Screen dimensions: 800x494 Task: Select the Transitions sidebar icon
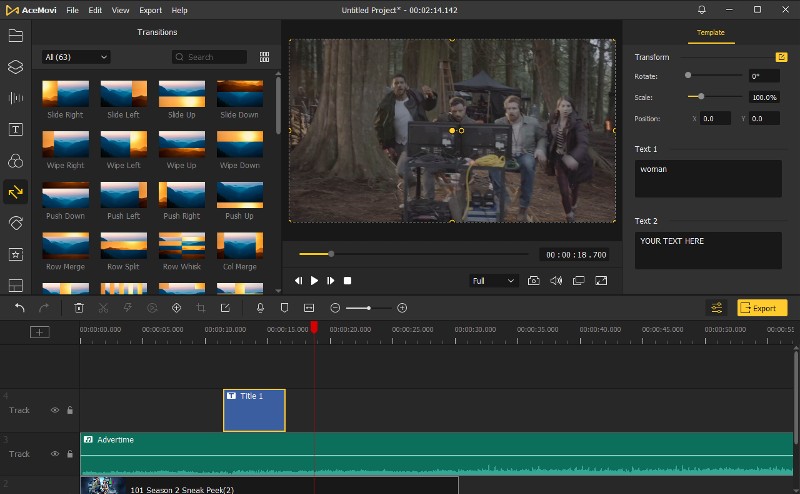[x=16, y=192]
